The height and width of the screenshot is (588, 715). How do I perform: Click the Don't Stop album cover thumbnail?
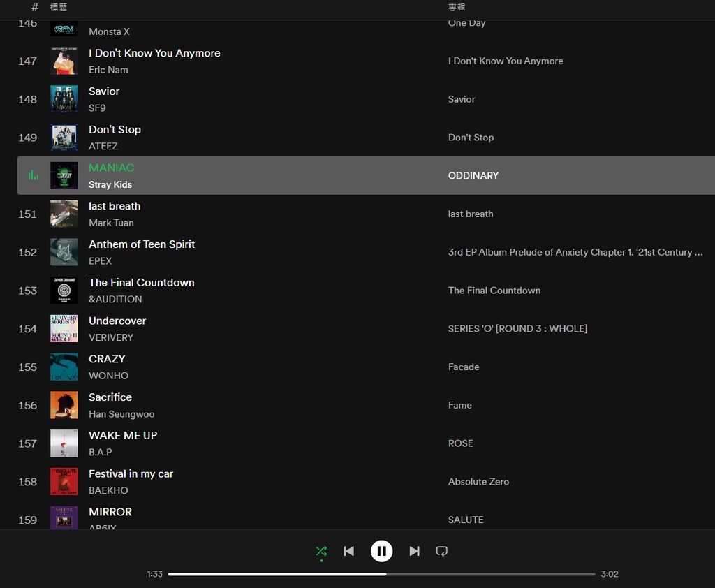[64, 138]
